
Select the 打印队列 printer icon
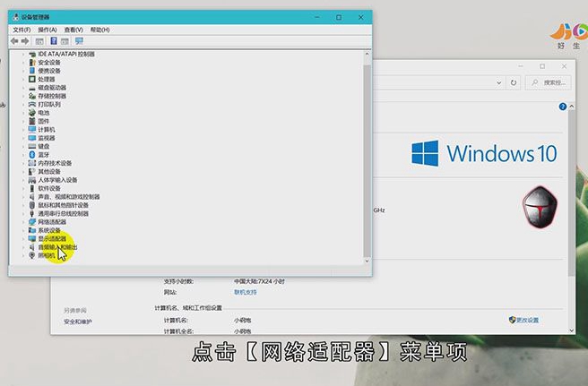pos(32,104)
